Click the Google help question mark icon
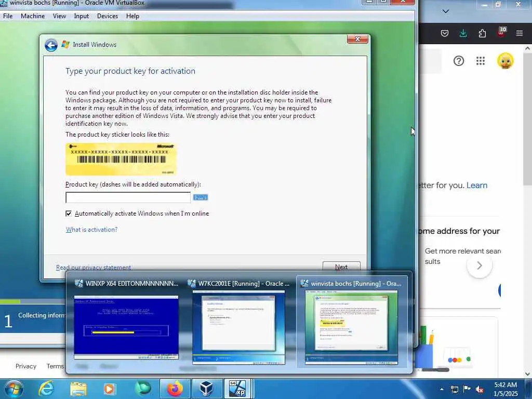 [459, 61]
